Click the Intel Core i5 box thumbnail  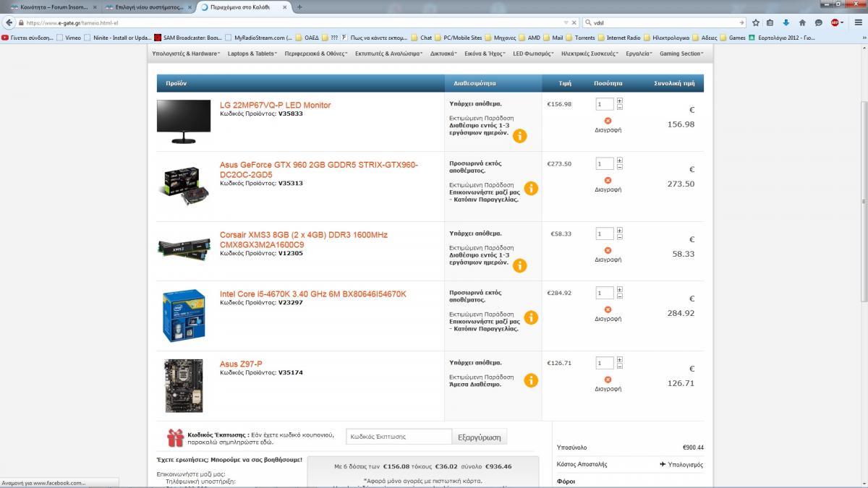pos(184,316)
